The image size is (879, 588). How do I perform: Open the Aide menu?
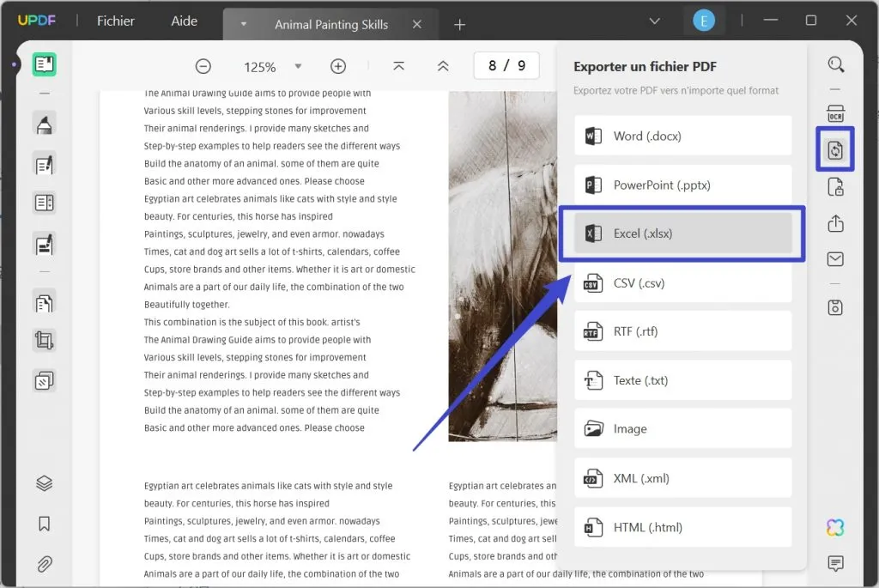[184, 21]
